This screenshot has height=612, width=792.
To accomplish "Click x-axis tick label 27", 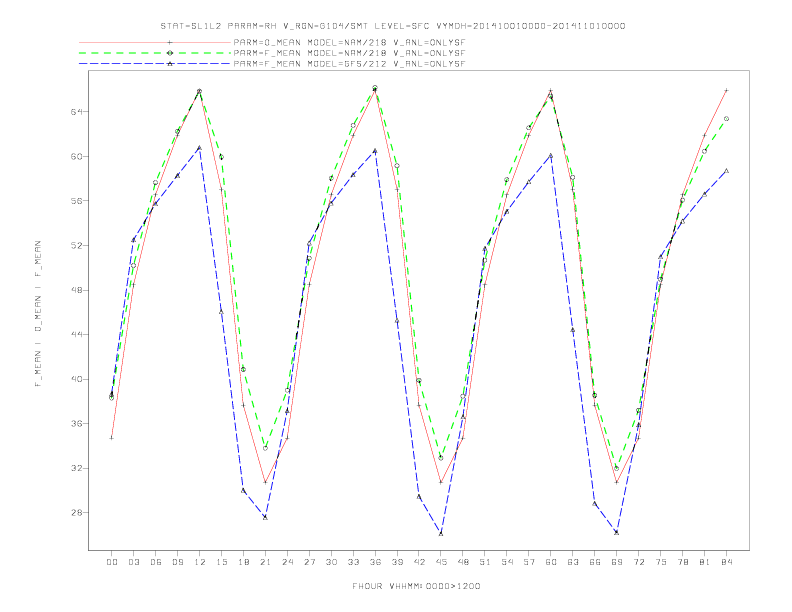I will [x=309, y=562].
